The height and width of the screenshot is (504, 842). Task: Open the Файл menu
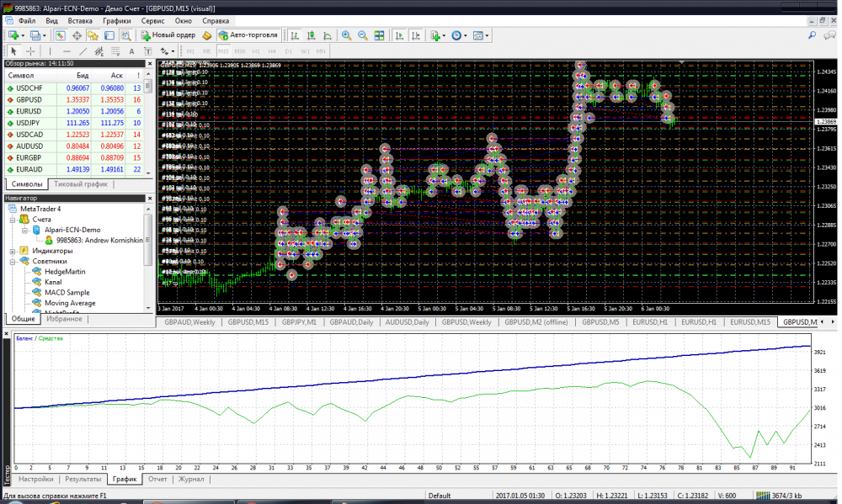coord(27,21)
